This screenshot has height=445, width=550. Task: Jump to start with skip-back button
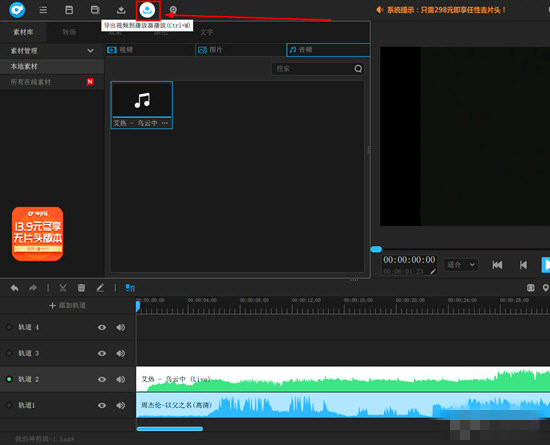tap(497, 265)
